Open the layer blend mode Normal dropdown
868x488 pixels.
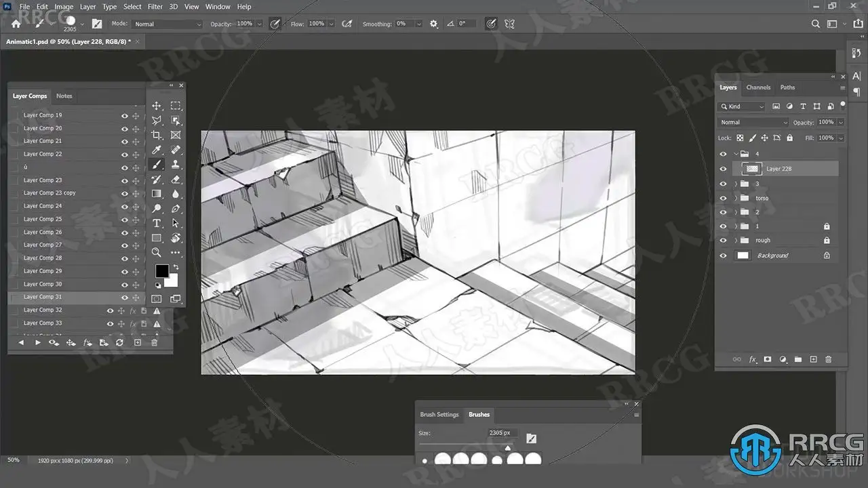point(753,123)
